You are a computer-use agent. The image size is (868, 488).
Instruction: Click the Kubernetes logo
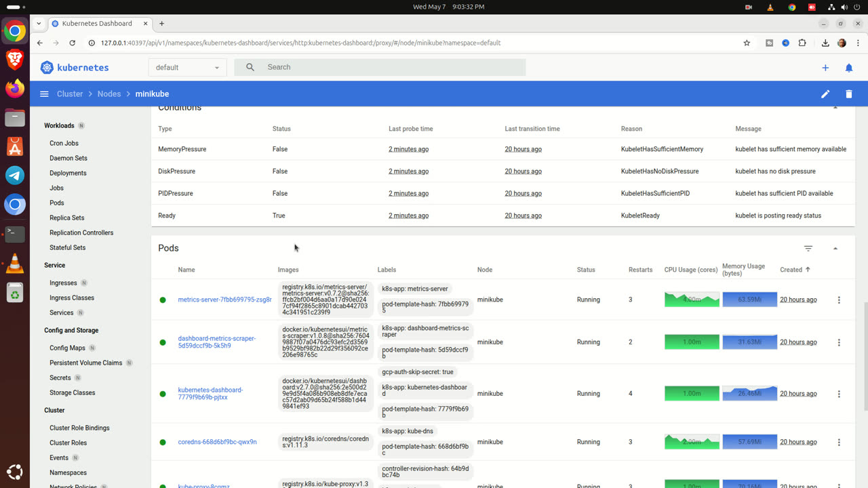pos(75,68)
